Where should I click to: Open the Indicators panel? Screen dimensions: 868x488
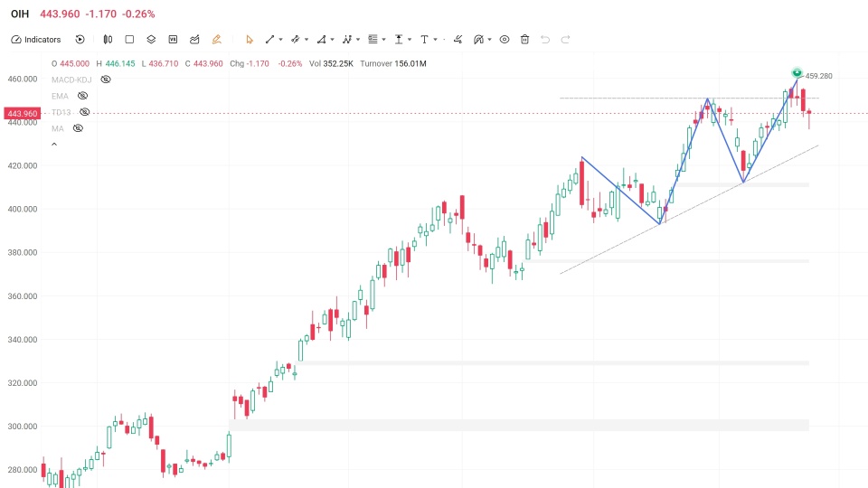36,39
